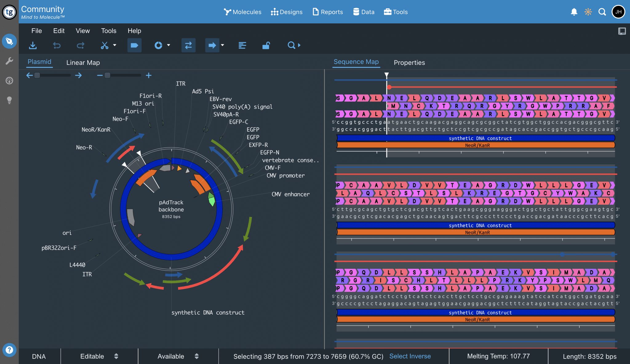Toggle the reverse-complement swap arrows button

click(x=188, y=45)
